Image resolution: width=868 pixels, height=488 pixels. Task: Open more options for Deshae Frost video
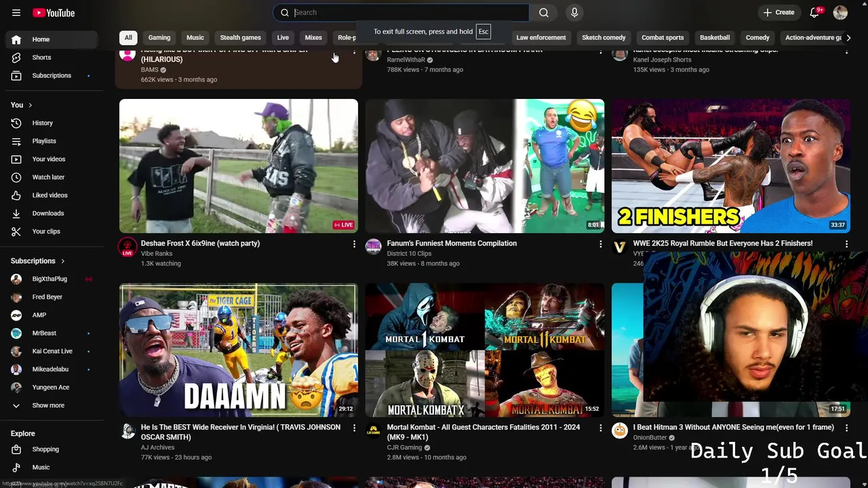tap(354, 243)
